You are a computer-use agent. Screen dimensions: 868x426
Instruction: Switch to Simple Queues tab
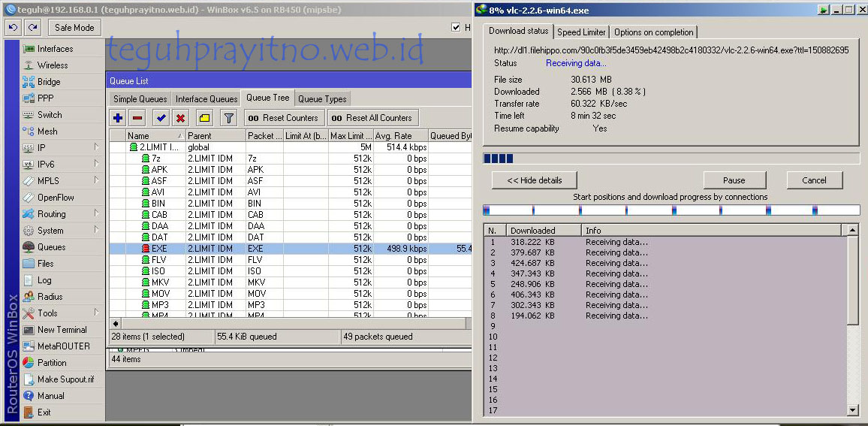click(x=140, y=99)
